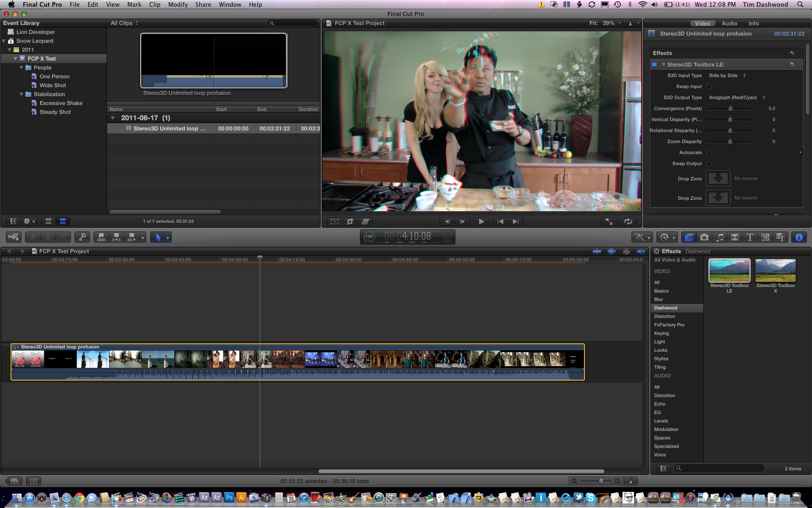Collapse the 2011-06-17 clip group
The image size is (812, 508).
pyautogui.click(x=113, y=118)
